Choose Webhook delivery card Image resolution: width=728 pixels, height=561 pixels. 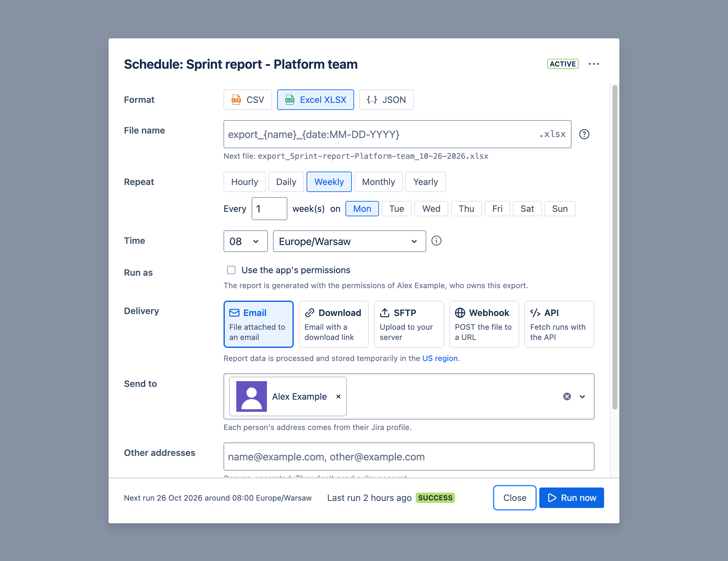coord(484,324)
